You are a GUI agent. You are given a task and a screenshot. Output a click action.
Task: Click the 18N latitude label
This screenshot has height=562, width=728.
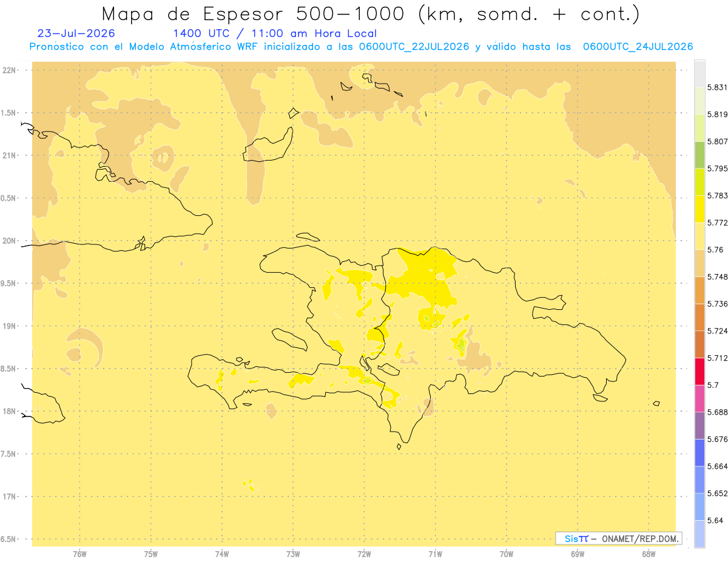coord(9,412)
